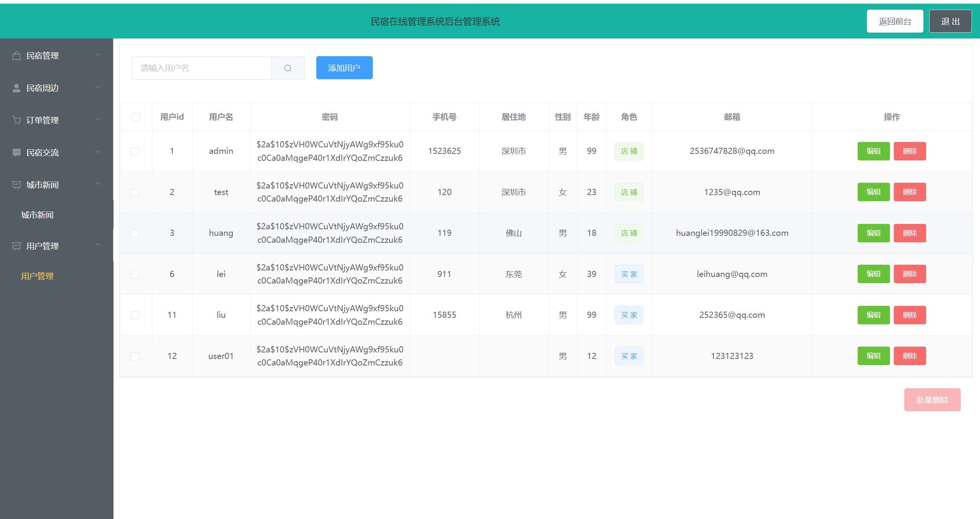980x519 pixels.
Task: Open the 城市新闻 submenu item
Action: click(x=37, y=215)
